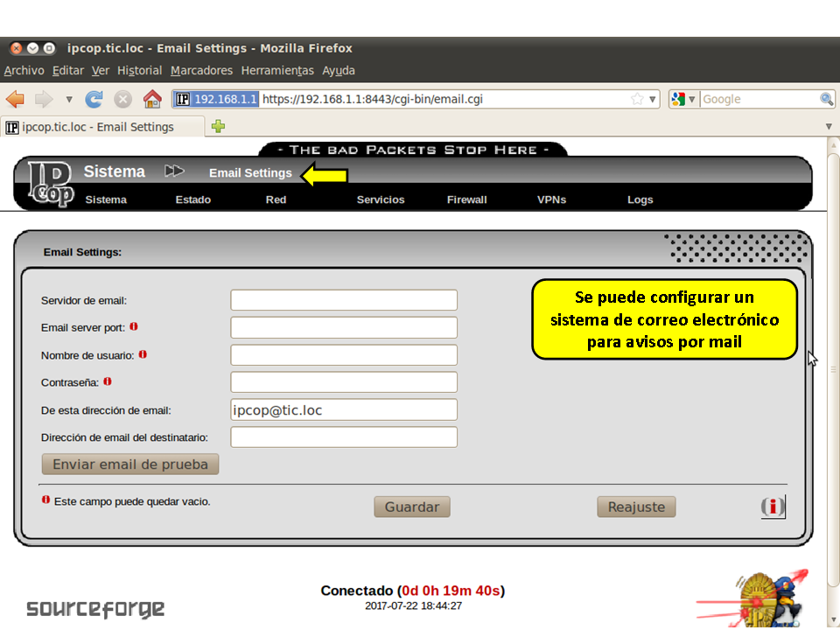
Task: Open the Firewall menu in IPCop
Action: click(x=466, y=199)
